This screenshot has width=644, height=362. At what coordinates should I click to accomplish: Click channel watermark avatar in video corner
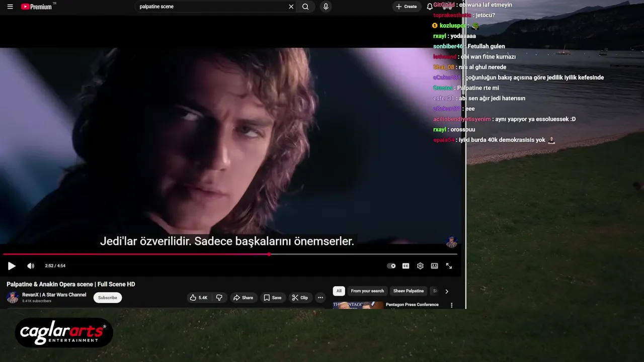click(451, 242)
